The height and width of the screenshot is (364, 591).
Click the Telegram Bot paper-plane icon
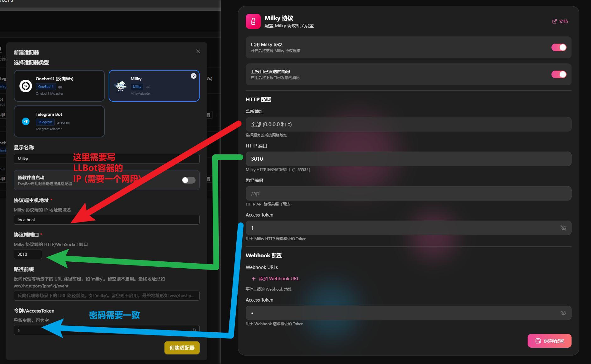click(x=26, y=121)
